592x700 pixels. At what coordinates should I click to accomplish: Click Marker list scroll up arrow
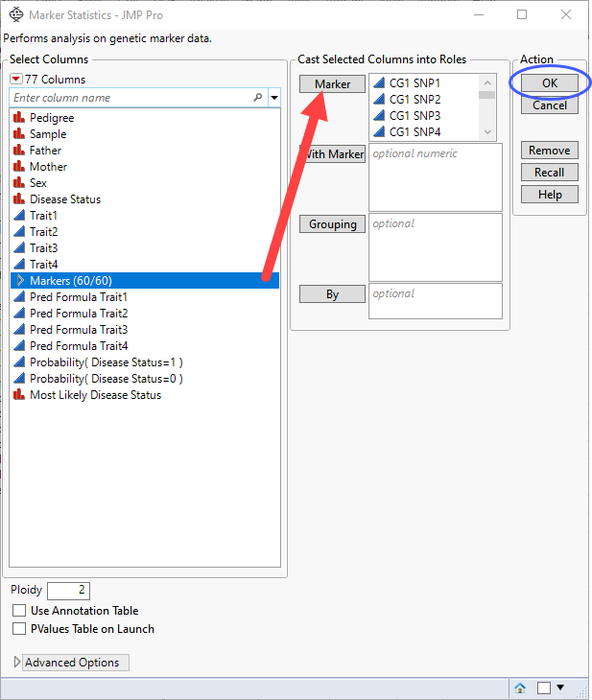(x=487, y=82)
